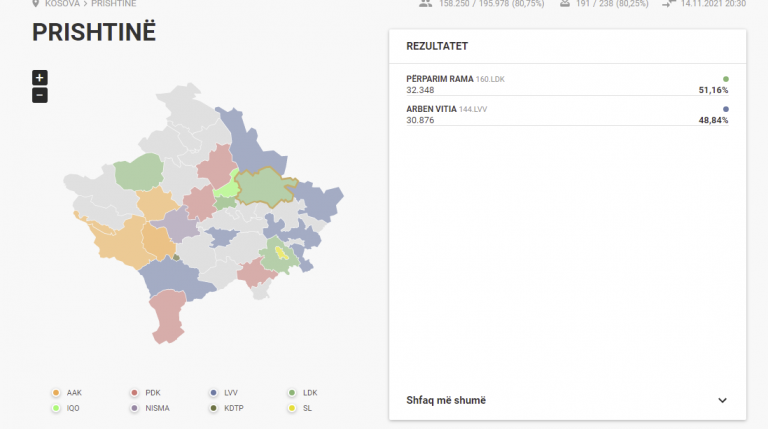Click the update time arrows icon
Viewport: 768px width, 429px height.
[x=669, y=3]
